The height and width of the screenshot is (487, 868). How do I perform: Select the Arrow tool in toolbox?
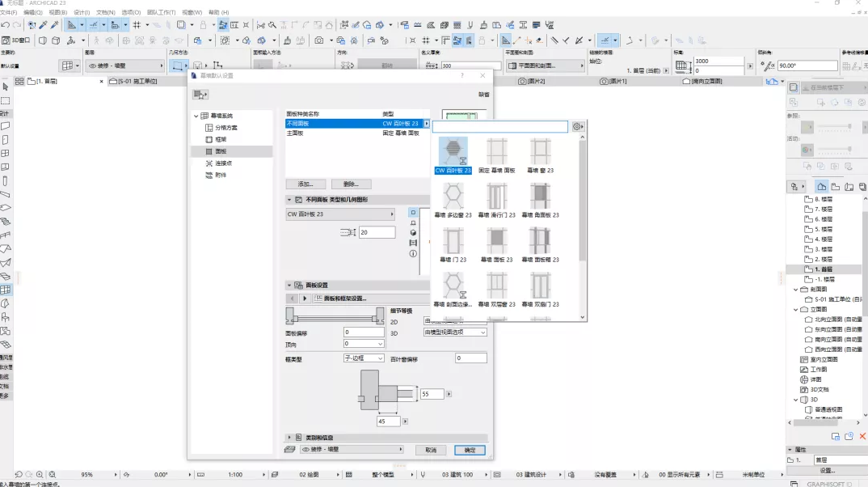(6, 87)
